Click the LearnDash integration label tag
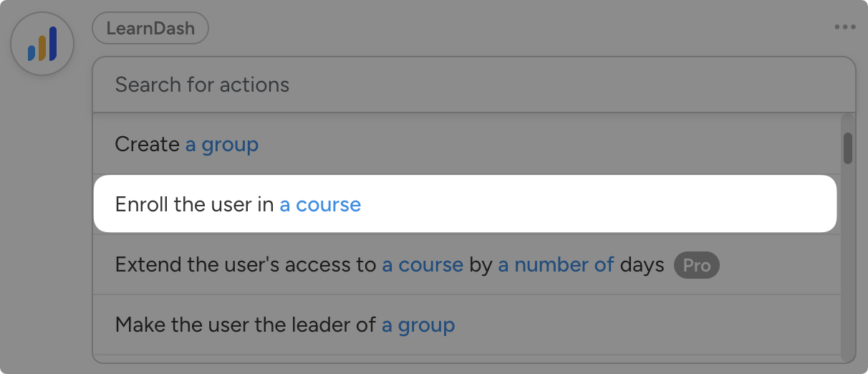 (150, 29)
